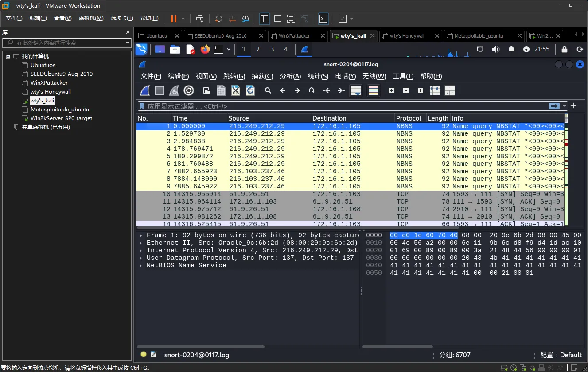Select Win2kServer_SP0_target in the library tree
The image size is (588, 372).
click(x=61, y=118)
